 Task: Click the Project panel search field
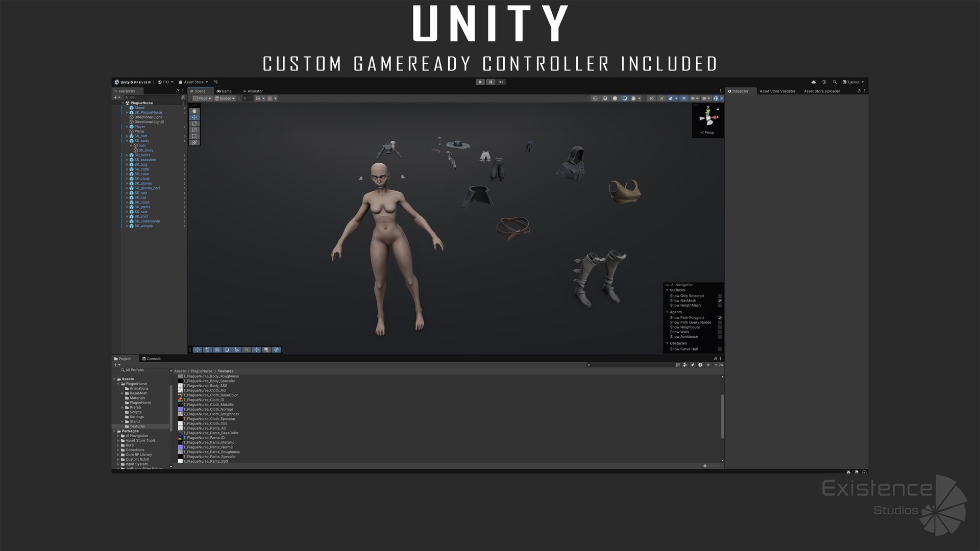631,365
